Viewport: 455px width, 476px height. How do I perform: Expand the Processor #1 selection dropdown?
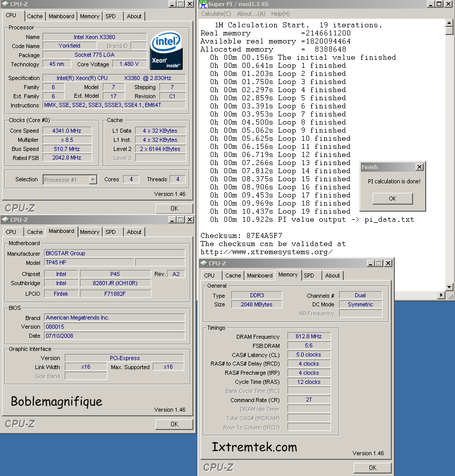pyautogui.click(x=93, y=180)
